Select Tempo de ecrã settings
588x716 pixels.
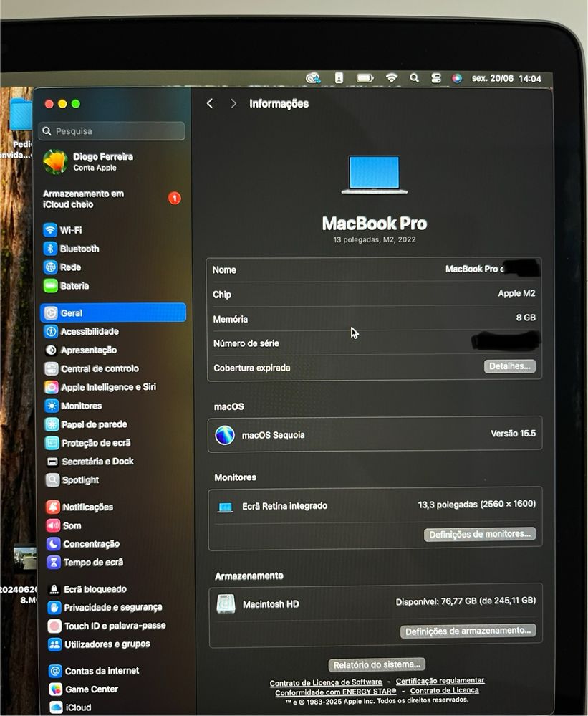(x=85, y=562)
